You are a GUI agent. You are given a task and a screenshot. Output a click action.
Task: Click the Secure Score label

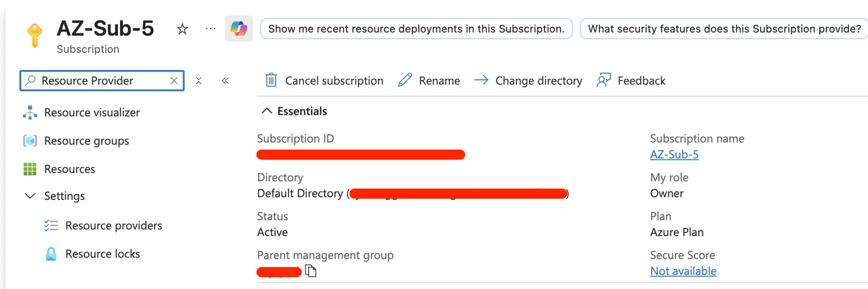click(x=683, y=255)
